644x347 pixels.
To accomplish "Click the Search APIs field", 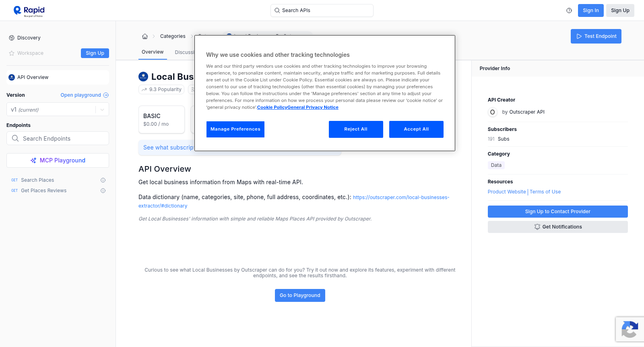I will point(322,10).
